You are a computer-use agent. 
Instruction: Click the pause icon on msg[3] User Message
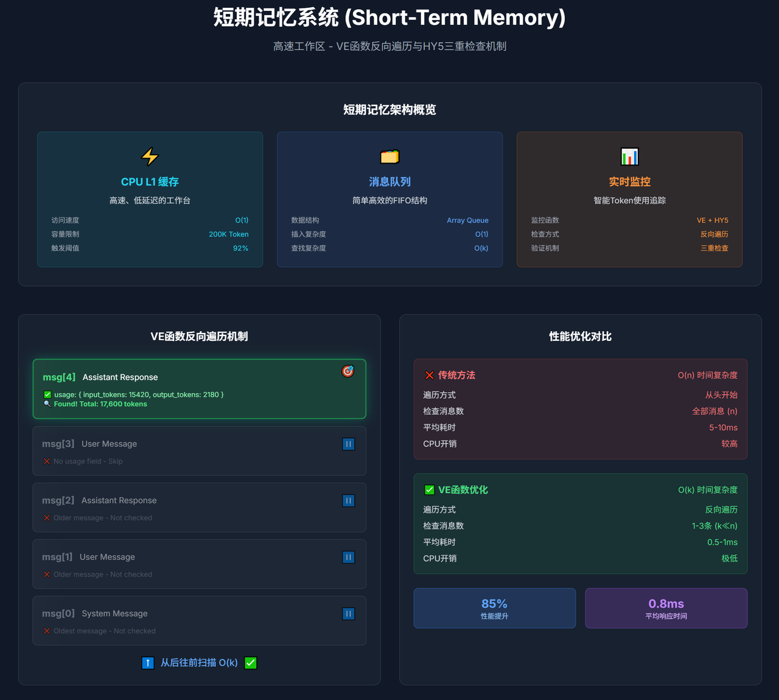348,444
